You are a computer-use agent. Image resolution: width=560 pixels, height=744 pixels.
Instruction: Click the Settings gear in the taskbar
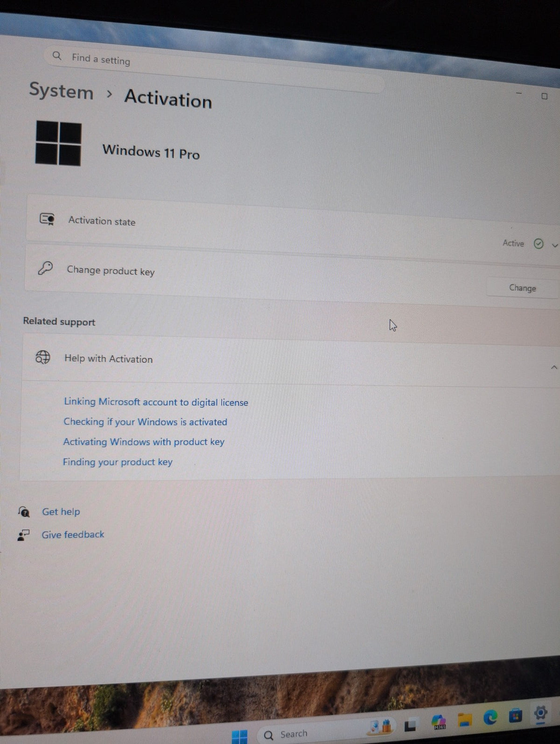[540, 714]
